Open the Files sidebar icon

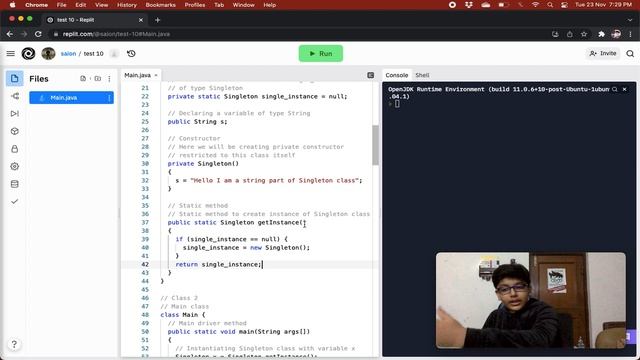click(15, 78)
